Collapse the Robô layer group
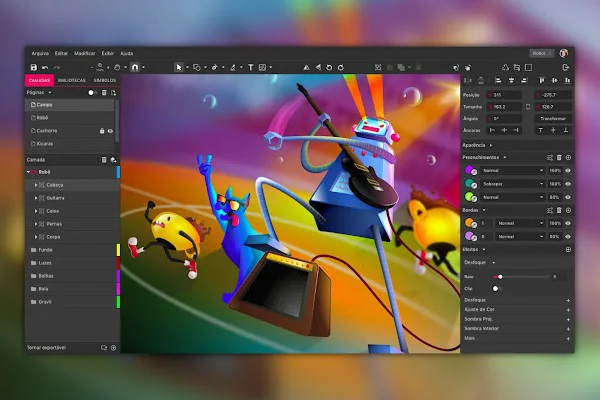The height and width of the screenshot is (400, 600). (28, 172)
